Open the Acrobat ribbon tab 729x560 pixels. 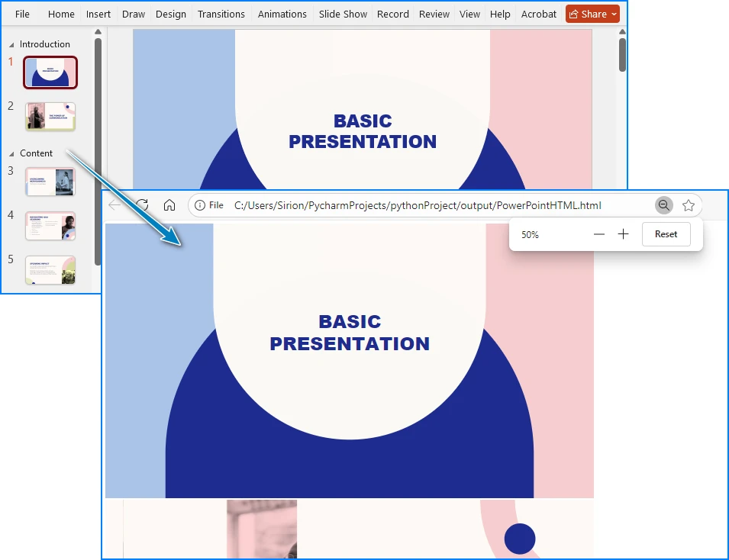tap(538, 13)
